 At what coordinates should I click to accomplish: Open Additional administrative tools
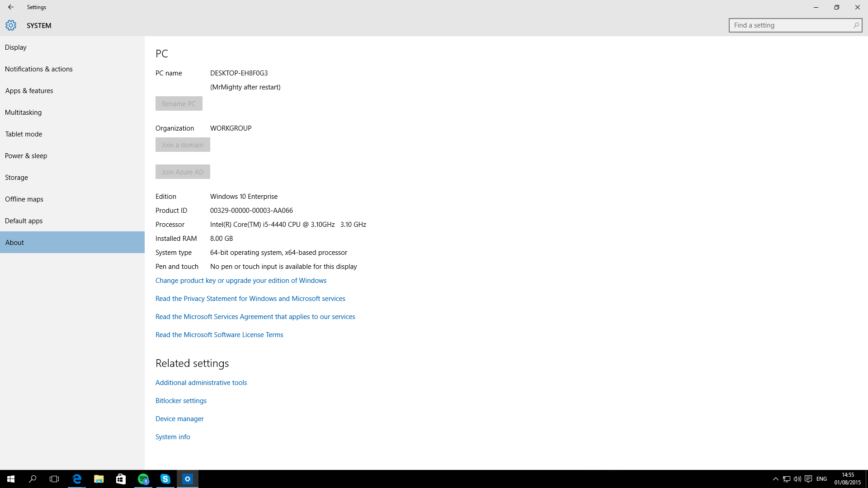(x=201, y=383)
